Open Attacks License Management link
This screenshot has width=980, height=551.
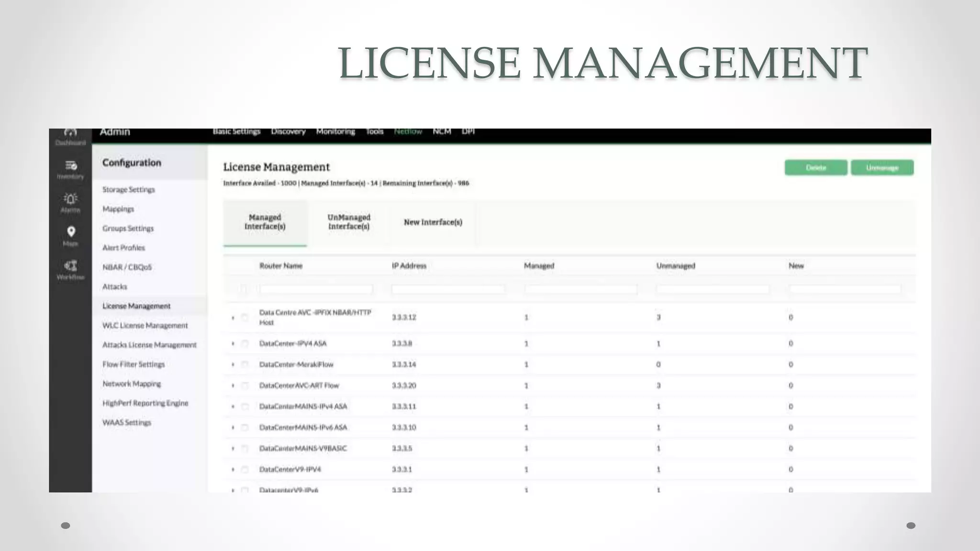click(x=149, y=345)
